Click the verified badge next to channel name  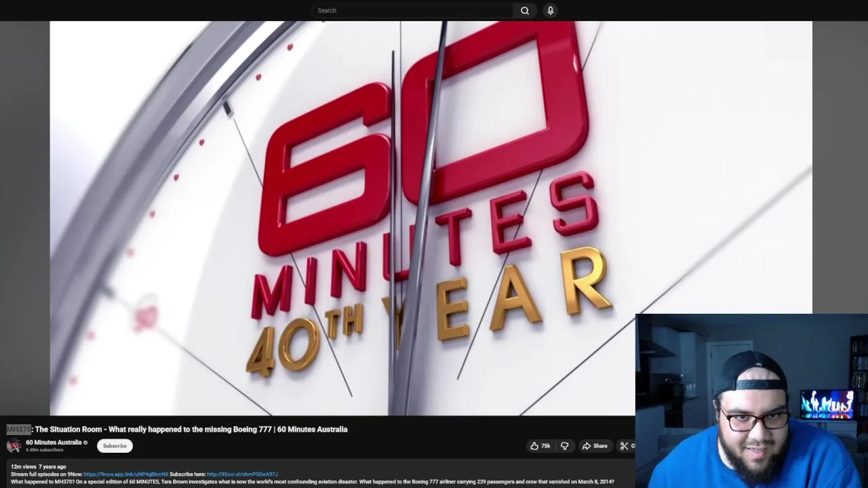pyautogui.click(x=85, y=443)
